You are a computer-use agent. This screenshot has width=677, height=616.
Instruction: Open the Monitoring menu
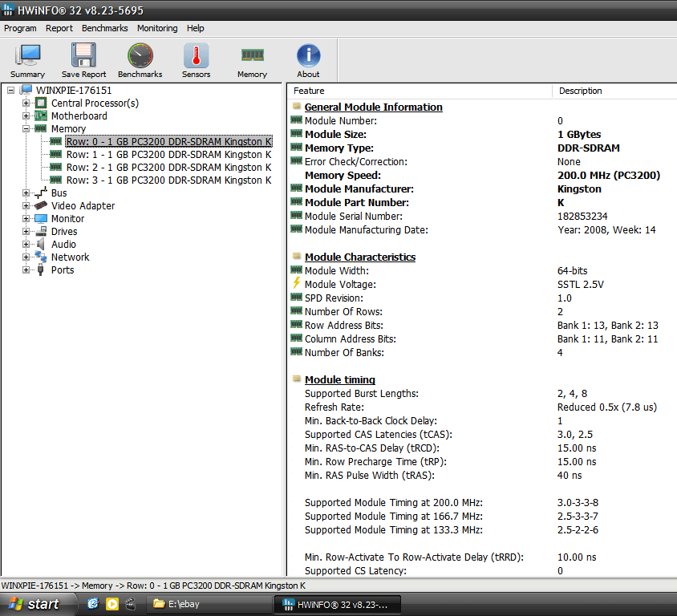[x=157, y=28]
